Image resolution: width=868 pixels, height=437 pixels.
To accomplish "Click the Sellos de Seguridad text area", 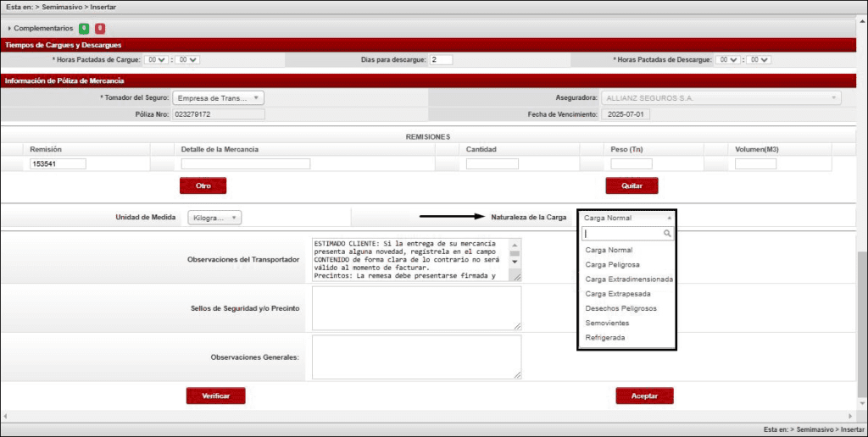I will pos(416,307).
